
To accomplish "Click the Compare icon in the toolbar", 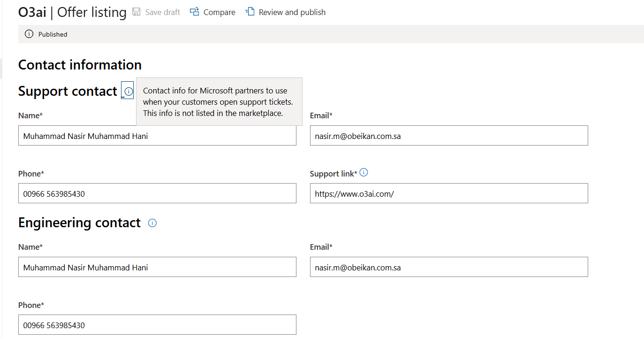I will (195, 12).
